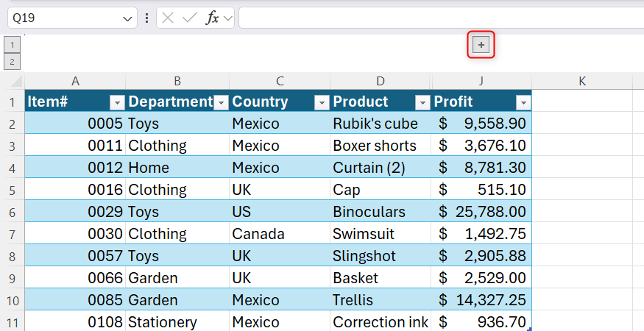The width and height of the screenshot is (644, 331).
Task: Select row 1 header
Action: pos(13,101)
